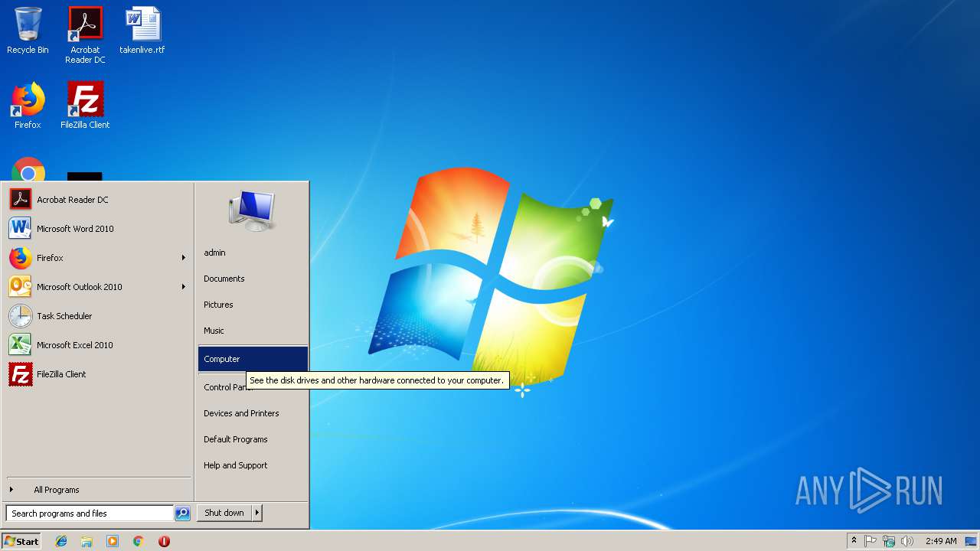The height and width of the screenshot is (551, 980).
Task: Click Acrobat Reader DC icon in Start menu
Action: (x=21, y=200)
